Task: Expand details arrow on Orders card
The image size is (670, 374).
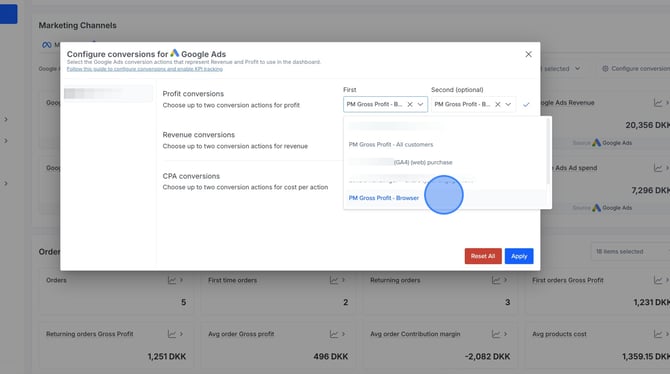Action: (182, 280)
